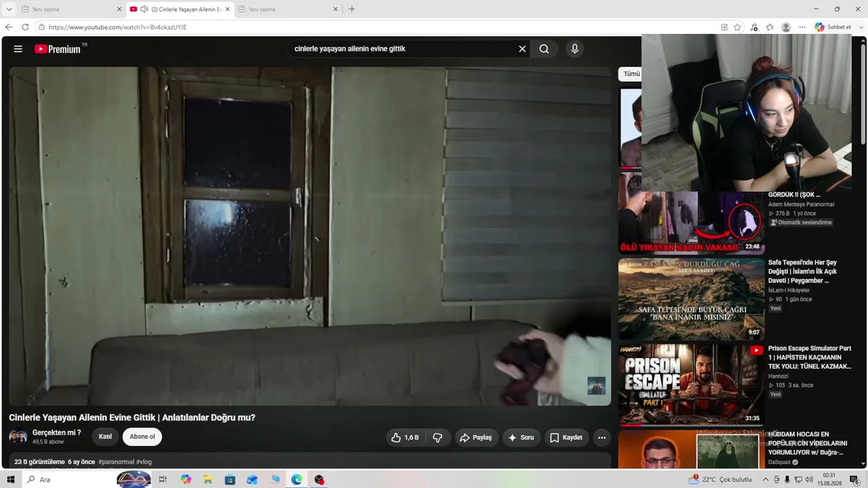This screenshot has width=868, height=488.
Task: Like the video with thumbs-up button
Action: coord(404,438)
